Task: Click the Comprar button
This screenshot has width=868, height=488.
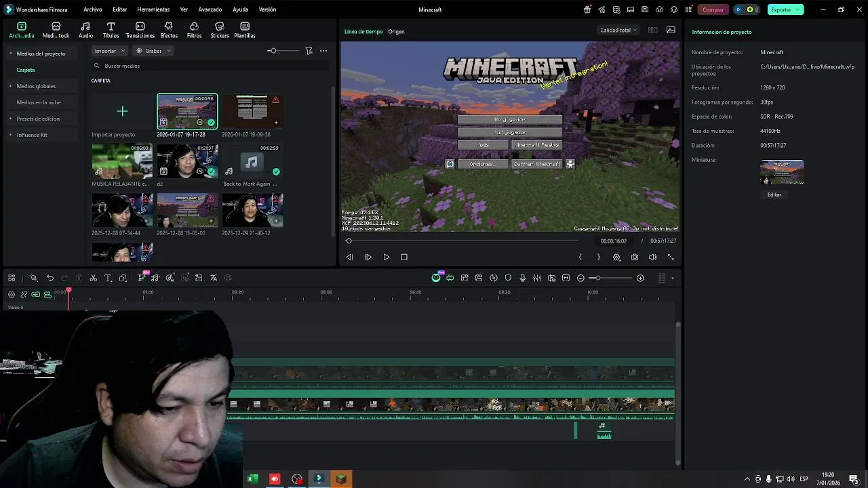Action: click(x=713, y=9)
